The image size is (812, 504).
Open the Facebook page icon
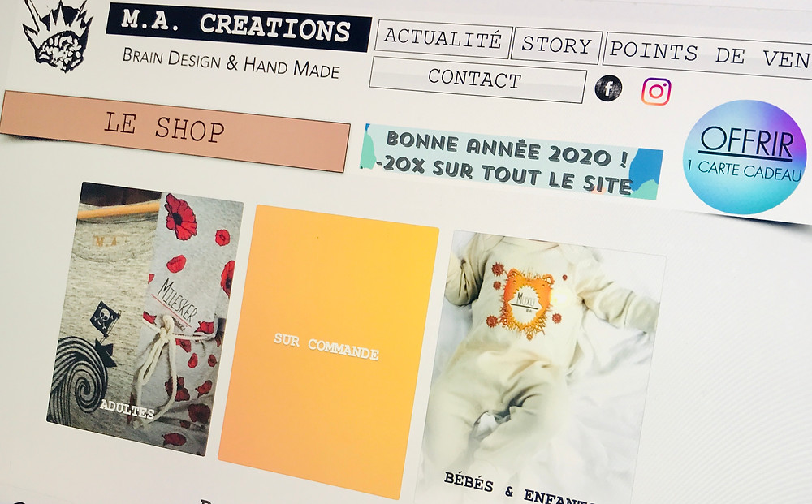[608, 88]
